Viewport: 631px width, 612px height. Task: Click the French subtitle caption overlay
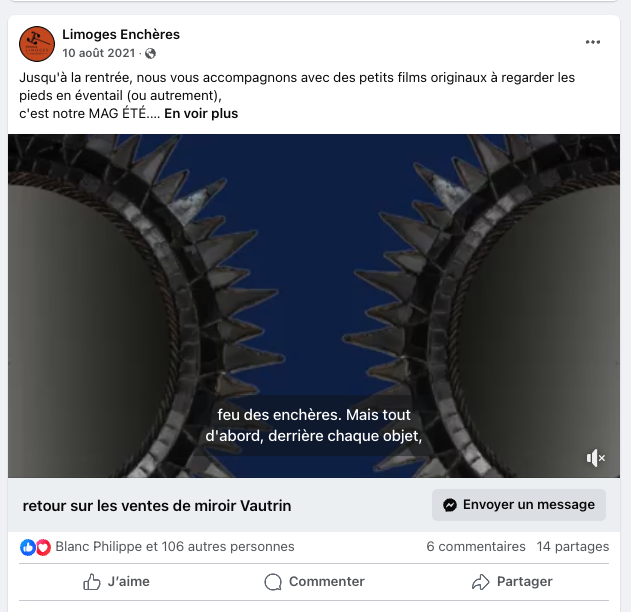point(314,425)
